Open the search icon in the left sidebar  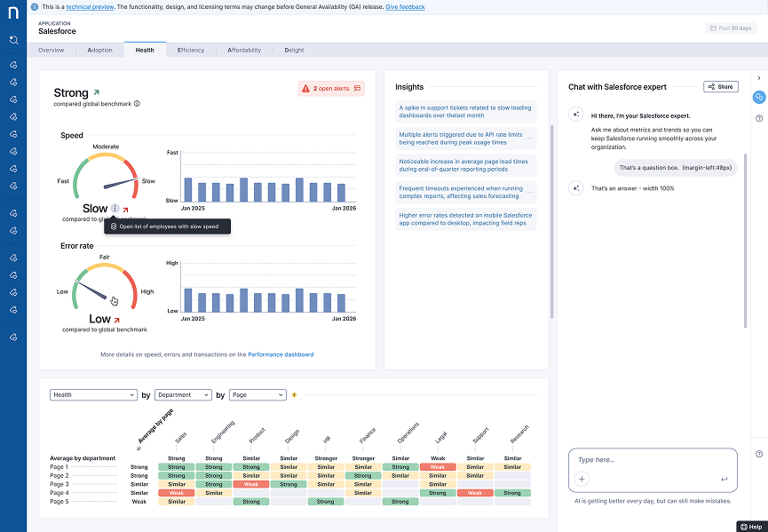click(13, 40)
